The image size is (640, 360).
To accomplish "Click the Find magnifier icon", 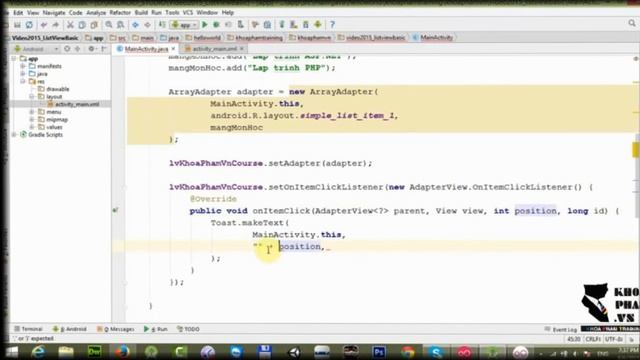I will 109,25.
